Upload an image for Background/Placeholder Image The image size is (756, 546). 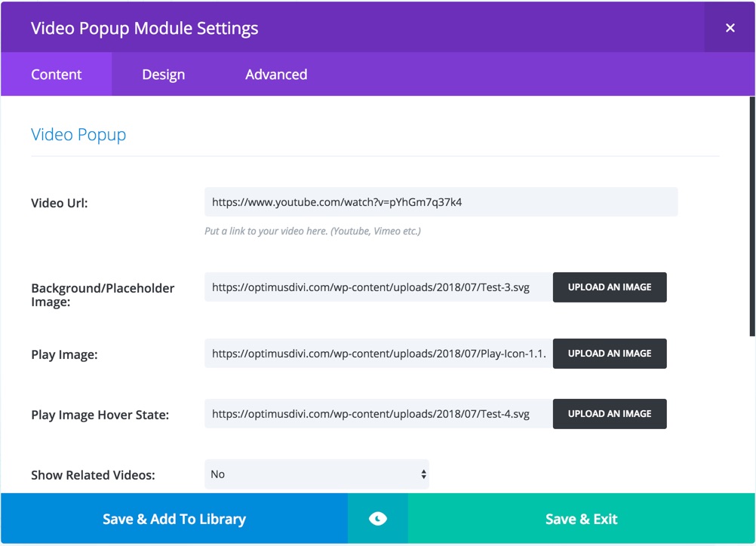610,287
